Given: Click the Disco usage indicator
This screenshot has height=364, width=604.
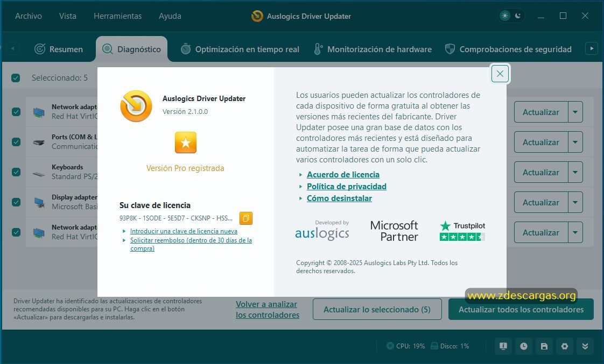Looking at the screenshot, I should (450, 346).
